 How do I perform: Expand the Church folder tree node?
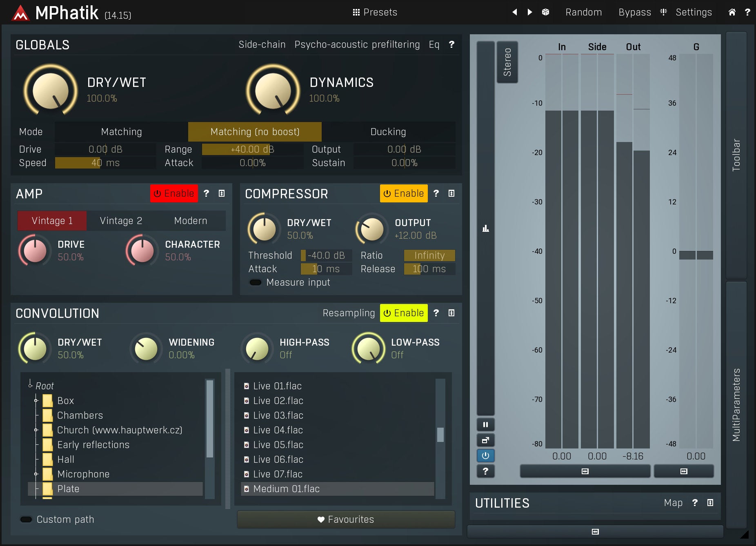coord(36,430)
